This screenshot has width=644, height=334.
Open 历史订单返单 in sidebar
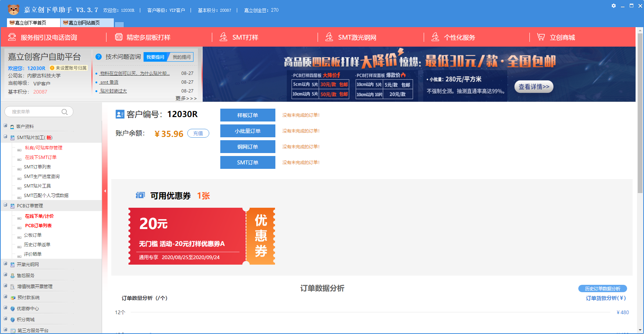point(37,244)
